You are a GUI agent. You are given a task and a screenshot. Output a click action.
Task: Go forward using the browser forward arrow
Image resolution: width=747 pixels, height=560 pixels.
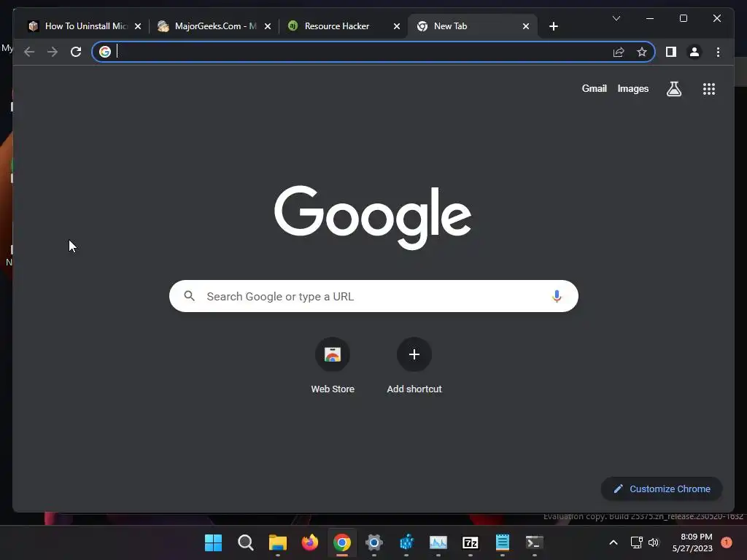(x=53, y=52)
